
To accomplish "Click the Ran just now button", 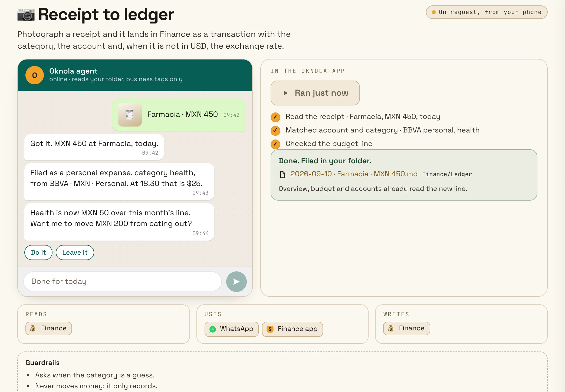I will pyautogui.click(x=315, y=93).
